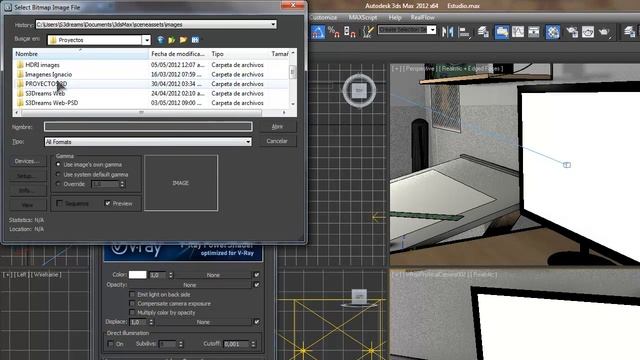640x360 pixels.
Task: Select Use image's own gamma radio
Action: 58,164
